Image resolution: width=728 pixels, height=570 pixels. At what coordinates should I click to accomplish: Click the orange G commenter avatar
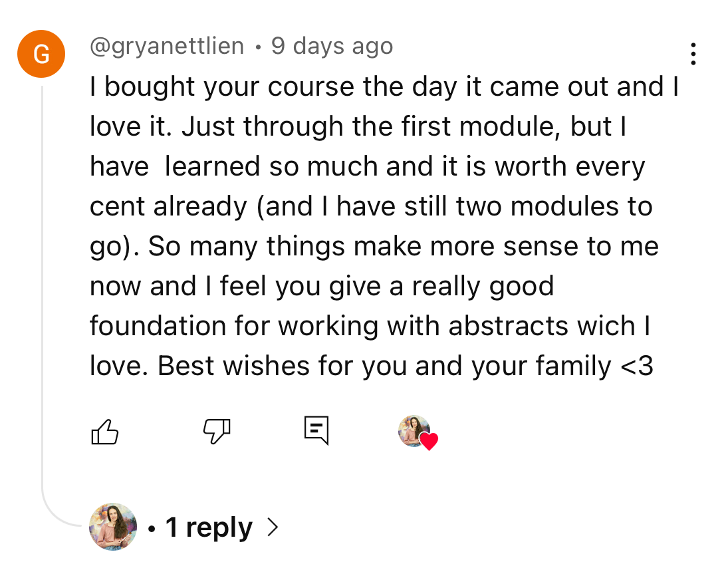[41, 55]
